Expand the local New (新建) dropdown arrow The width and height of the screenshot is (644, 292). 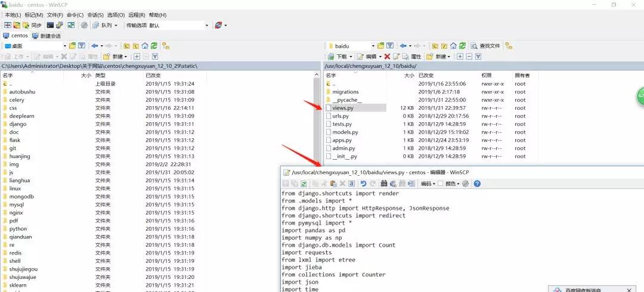tap(126, 56)
